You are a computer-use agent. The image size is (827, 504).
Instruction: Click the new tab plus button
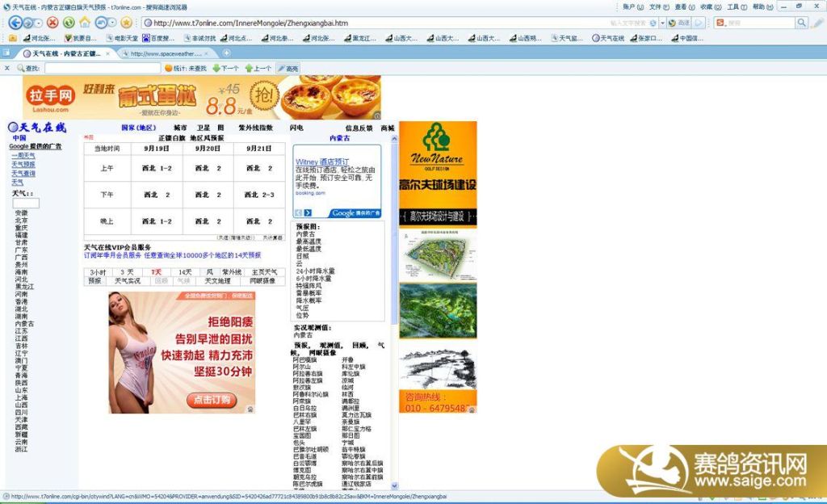226,53
